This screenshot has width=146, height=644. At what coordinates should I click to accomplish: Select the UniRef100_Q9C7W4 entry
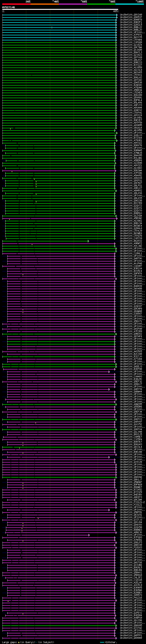[x=131, y=48]
